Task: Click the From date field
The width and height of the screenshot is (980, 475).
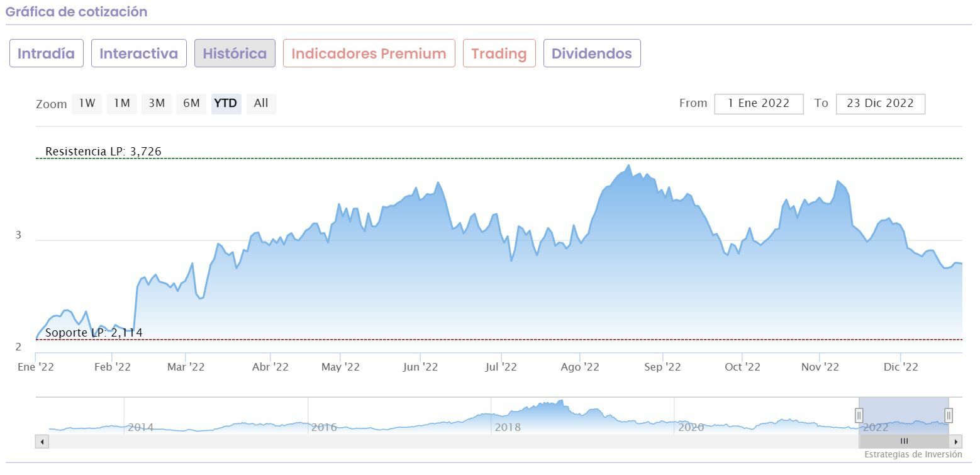Action: 759,104
